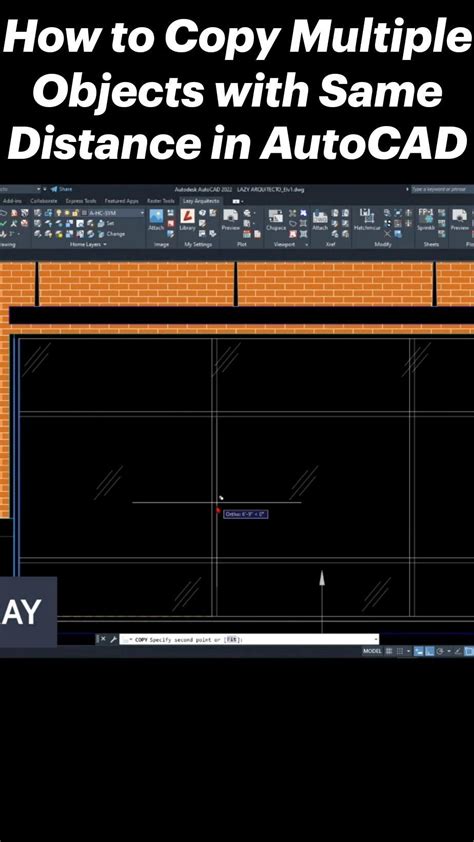
Task: Click the MODEL space button in status bar
Action: (372, 651)
